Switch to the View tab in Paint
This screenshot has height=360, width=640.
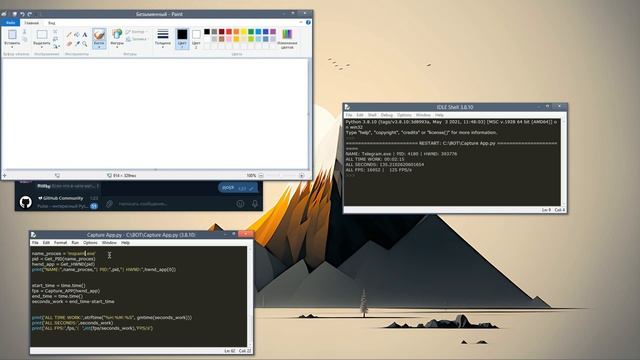pyautogui.click(x=51, y=23)
